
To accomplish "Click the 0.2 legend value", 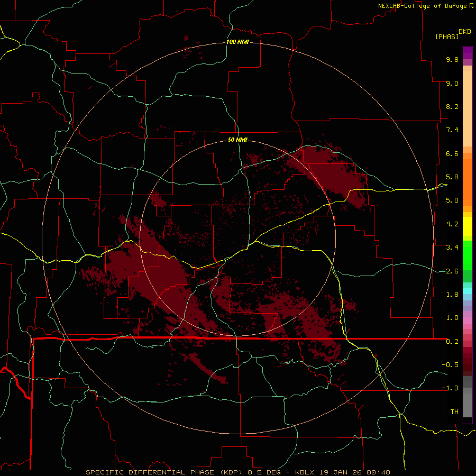I will click(x=452, y=342).
